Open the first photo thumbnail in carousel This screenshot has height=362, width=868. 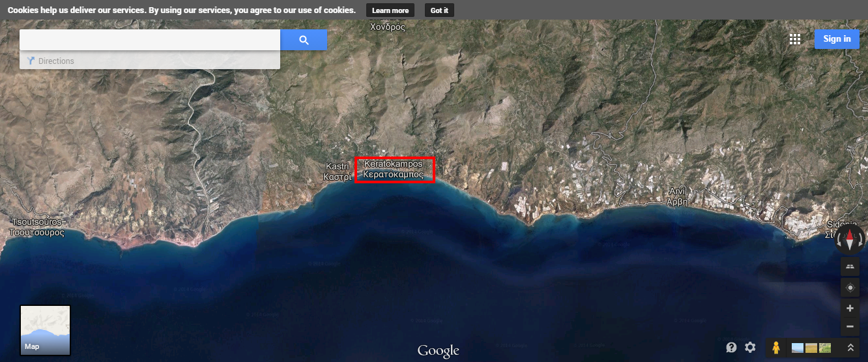(x=798, y=348)
